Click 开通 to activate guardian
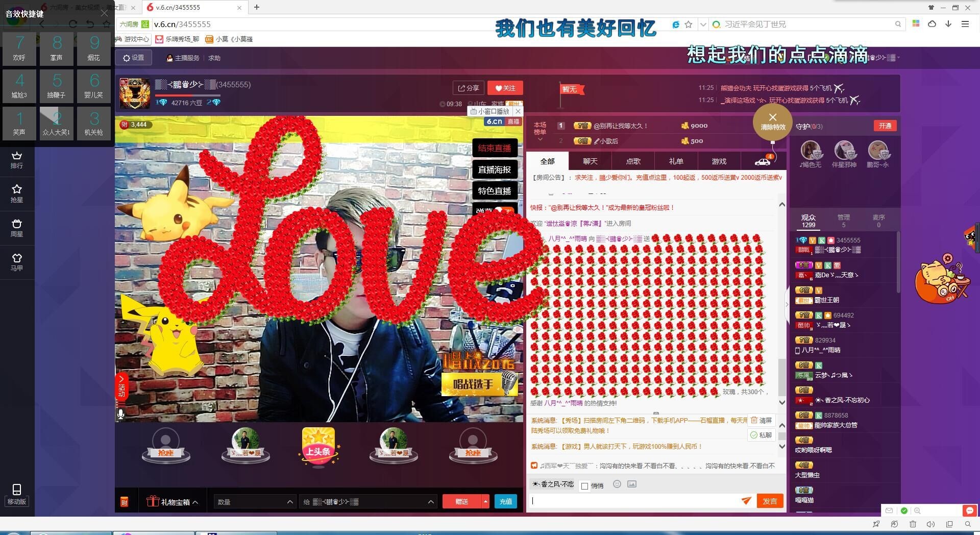 885,126
